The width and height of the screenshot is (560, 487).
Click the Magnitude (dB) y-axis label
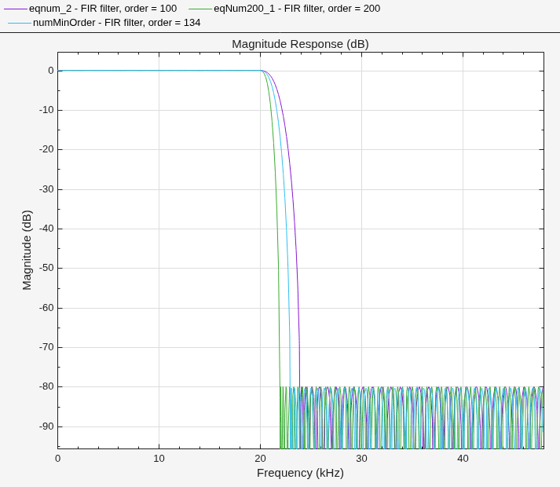tap(27, 250)
